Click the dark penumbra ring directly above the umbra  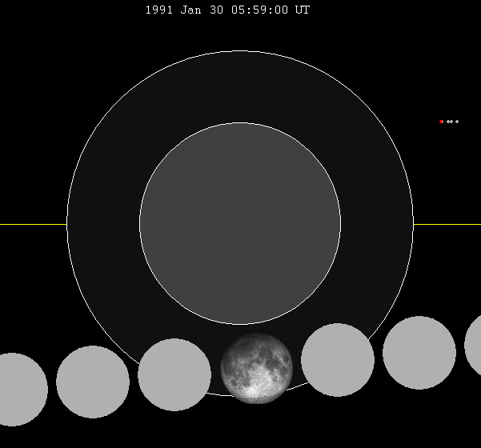pyautogui.click(x=240, y=86)
